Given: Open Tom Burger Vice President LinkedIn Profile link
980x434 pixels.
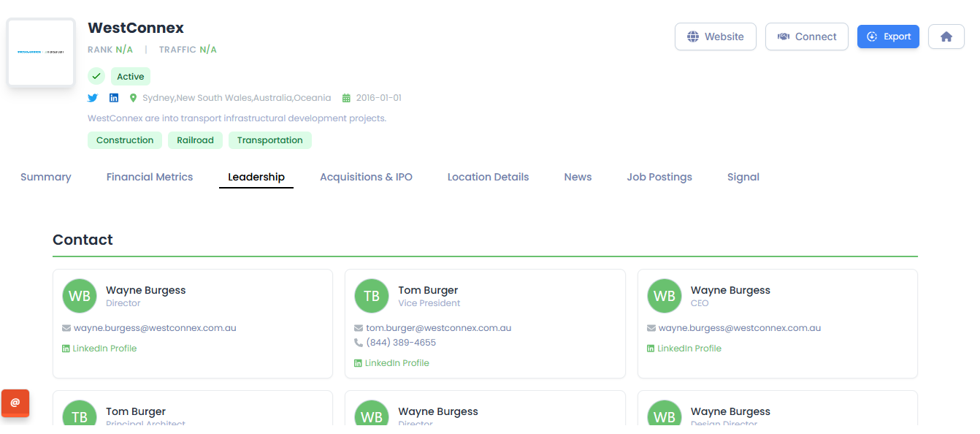Looking at the screenshot, I should [x=392, y=363].
